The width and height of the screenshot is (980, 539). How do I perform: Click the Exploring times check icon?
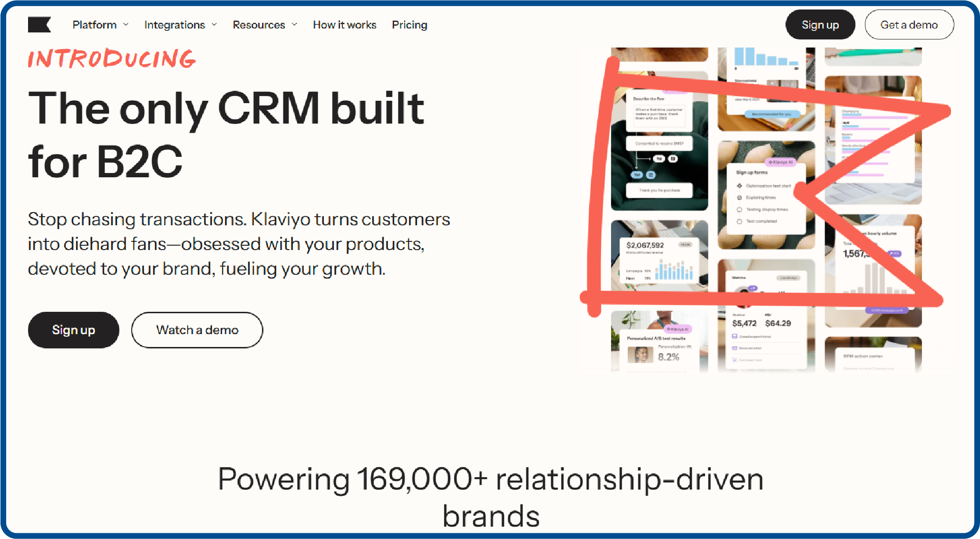coord(739,198)
